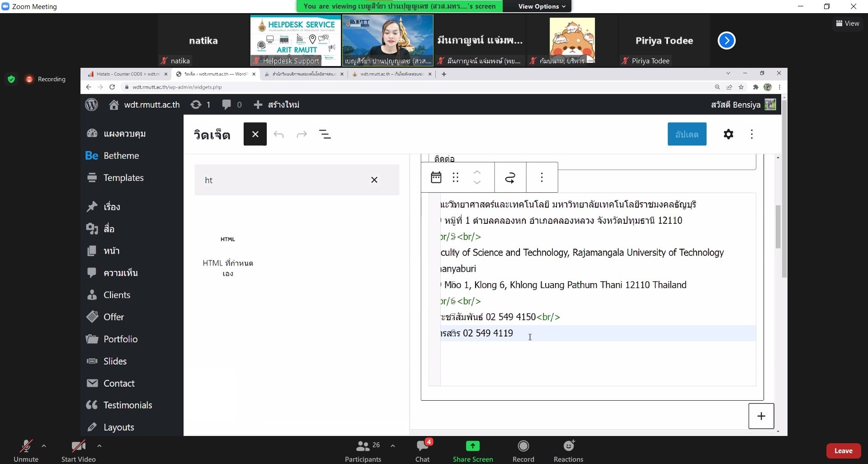Click the blue อัปเดต update button
868x464 pixels.
pyautogui.click(x=687, y=134)
